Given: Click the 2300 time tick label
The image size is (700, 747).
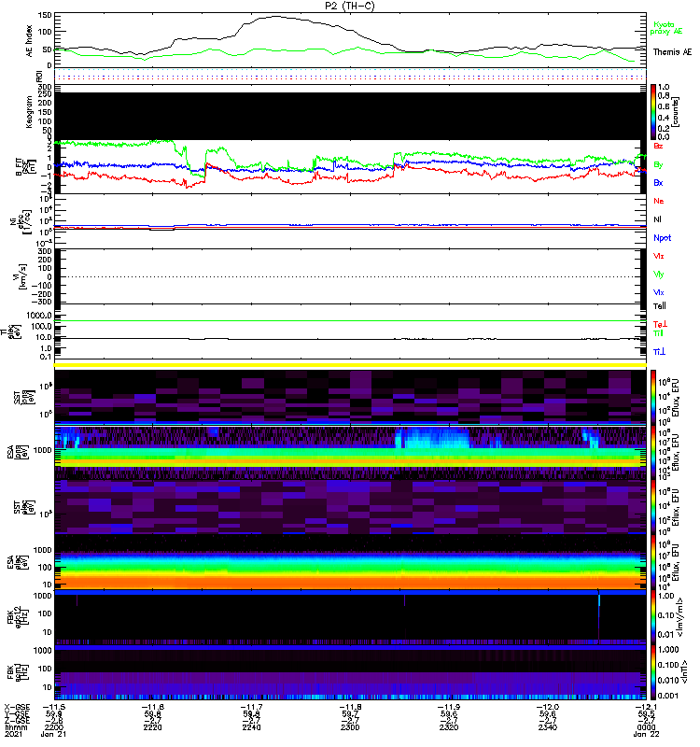Looking at the screenshot, I should [350, 727].
